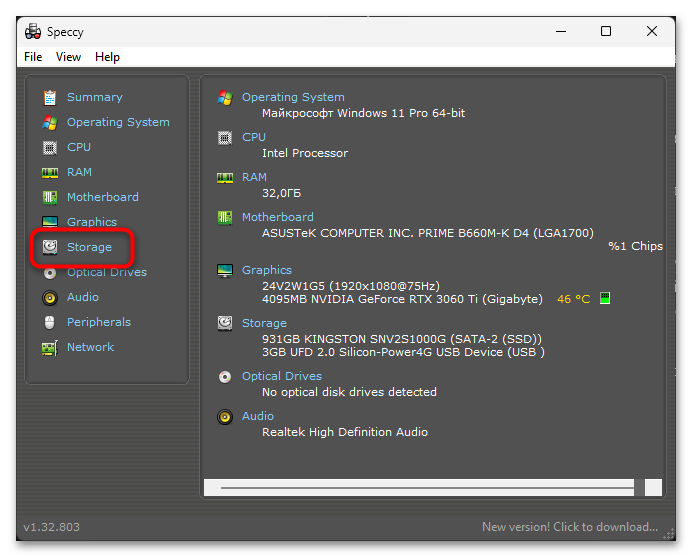Click the Audio icon in the summary panel
The image size is (692, 557).
point(225,417)
